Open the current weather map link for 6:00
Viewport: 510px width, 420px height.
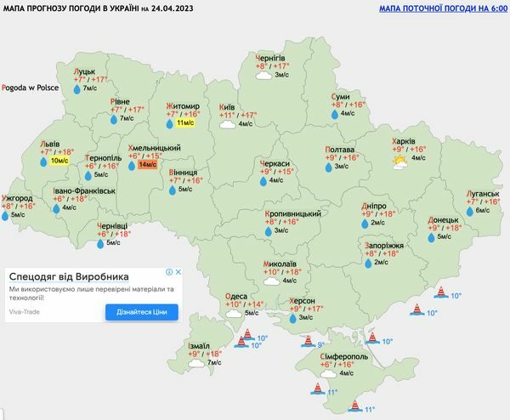tap(444, 9)
